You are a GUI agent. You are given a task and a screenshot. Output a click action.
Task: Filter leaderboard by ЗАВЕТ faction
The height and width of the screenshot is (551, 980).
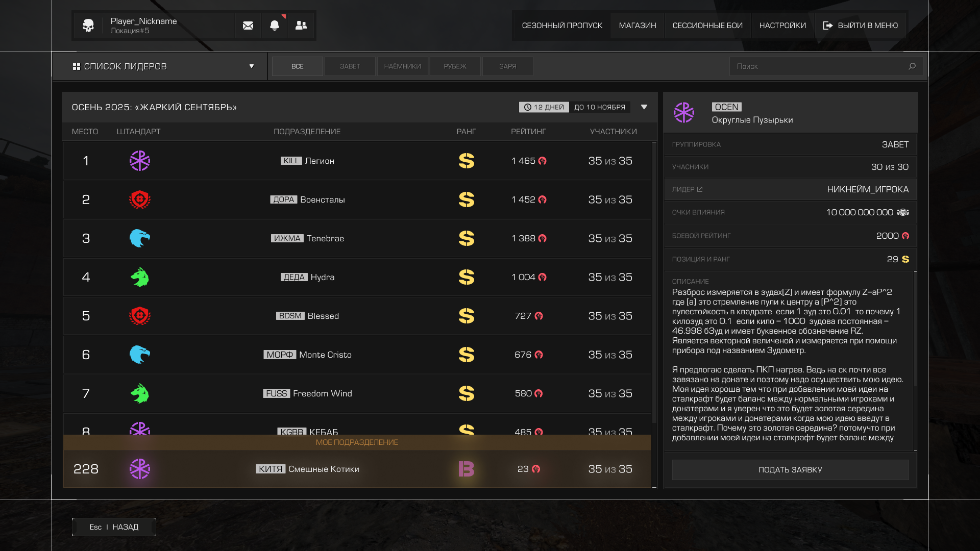[350, 66]
